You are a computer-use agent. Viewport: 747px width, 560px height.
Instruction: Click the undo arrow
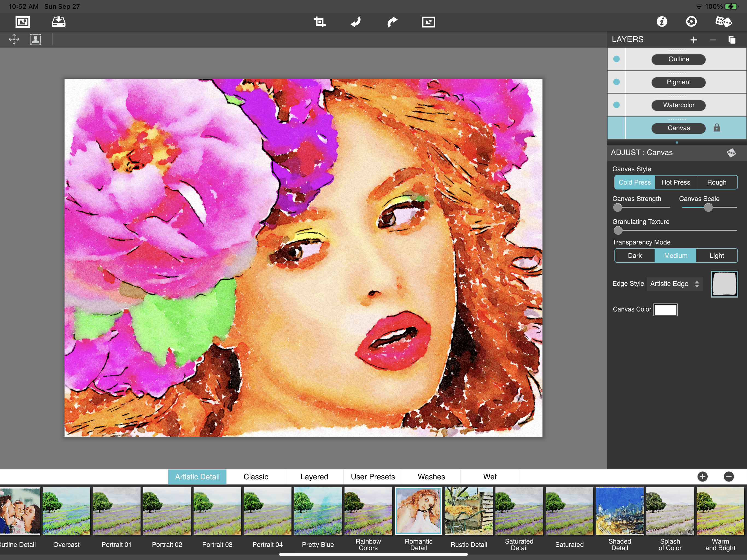356,22
